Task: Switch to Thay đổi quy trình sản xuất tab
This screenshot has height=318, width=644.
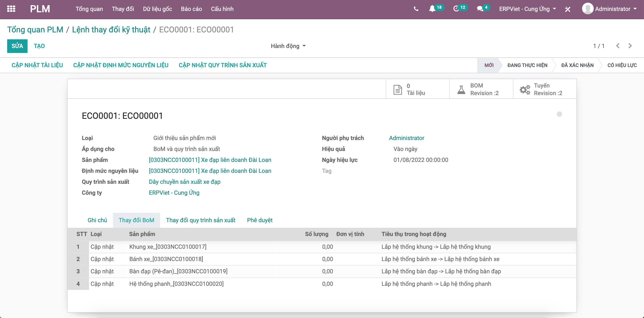Action: tap(201, 220)
